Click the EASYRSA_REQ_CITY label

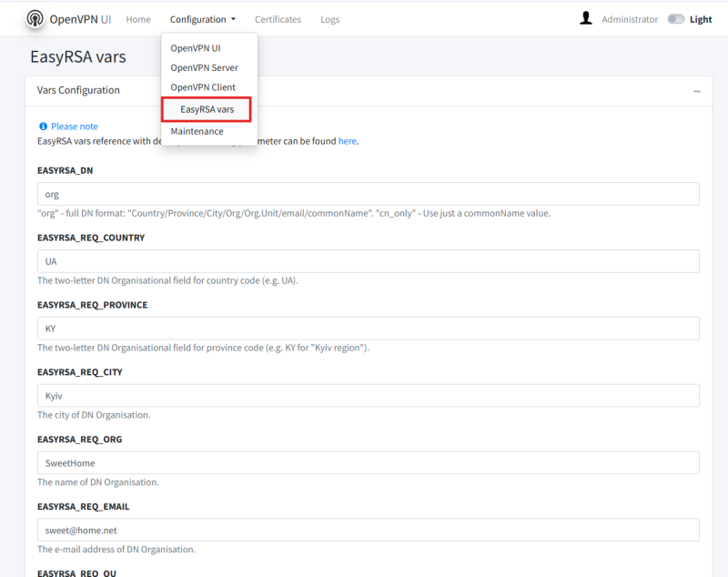pyautogui.click(x=80, y=372)
